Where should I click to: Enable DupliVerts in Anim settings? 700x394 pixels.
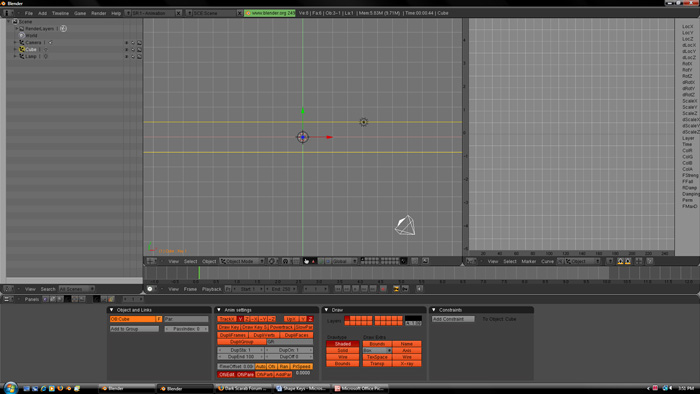pyautogui.click(x=264, y=335)
